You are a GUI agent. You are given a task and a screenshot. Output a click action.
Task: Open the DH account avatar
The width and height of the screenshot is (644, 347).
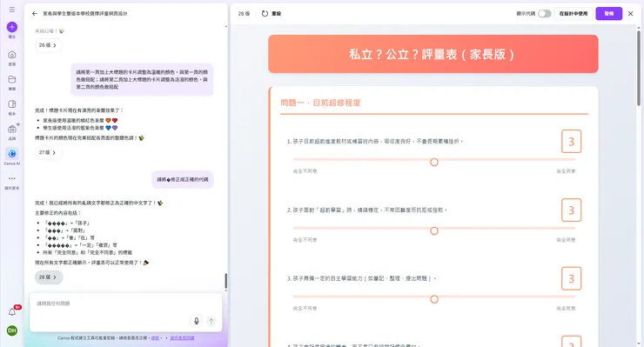click(x=12, y=330)
